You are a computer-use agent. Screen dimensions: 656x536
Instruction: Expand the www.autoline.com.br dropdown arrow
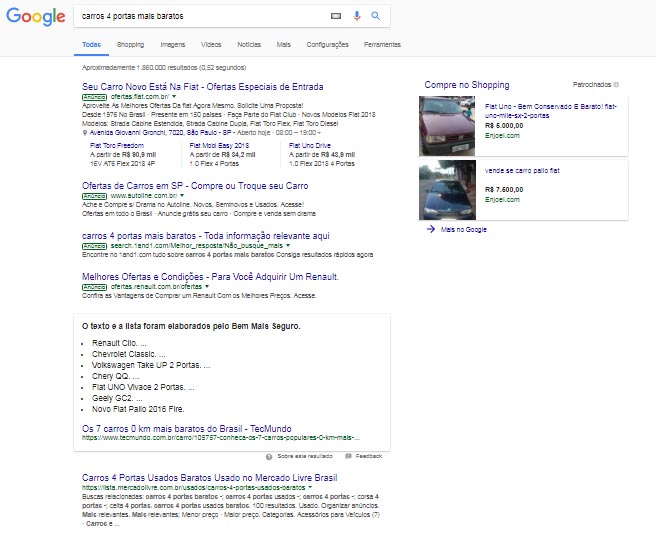pyautogui.click(x=182, y=195)
